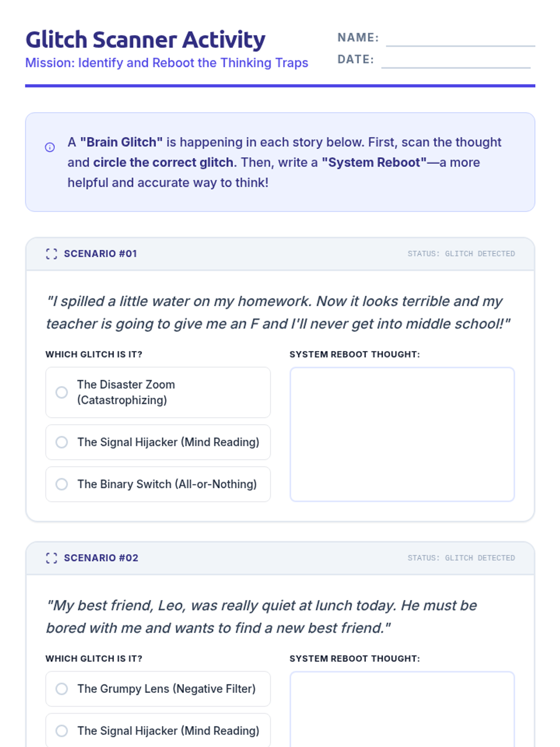The height and width of the screenshot is (747, 560).
Task: Click the spilled water homework quote
Action: click(278, 312)
